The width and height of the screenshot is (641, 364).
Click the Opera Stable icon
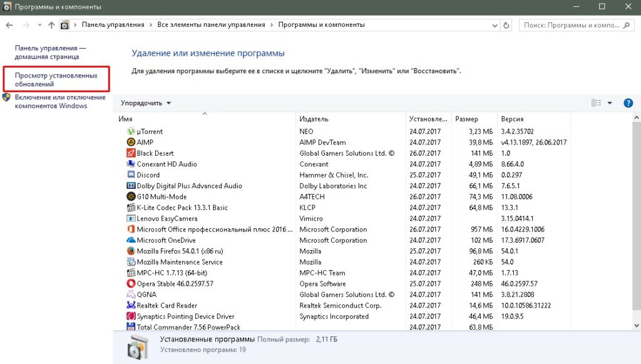coord(131,284)
